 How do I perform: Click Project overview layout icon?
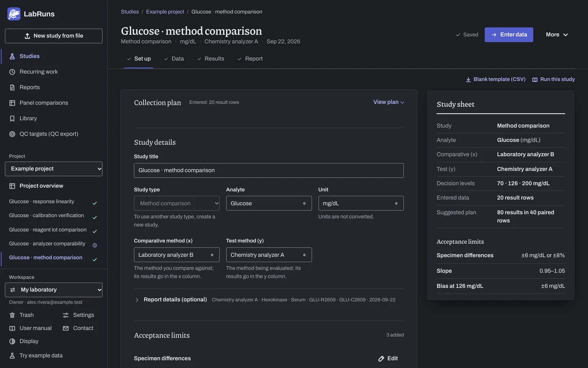12,186
